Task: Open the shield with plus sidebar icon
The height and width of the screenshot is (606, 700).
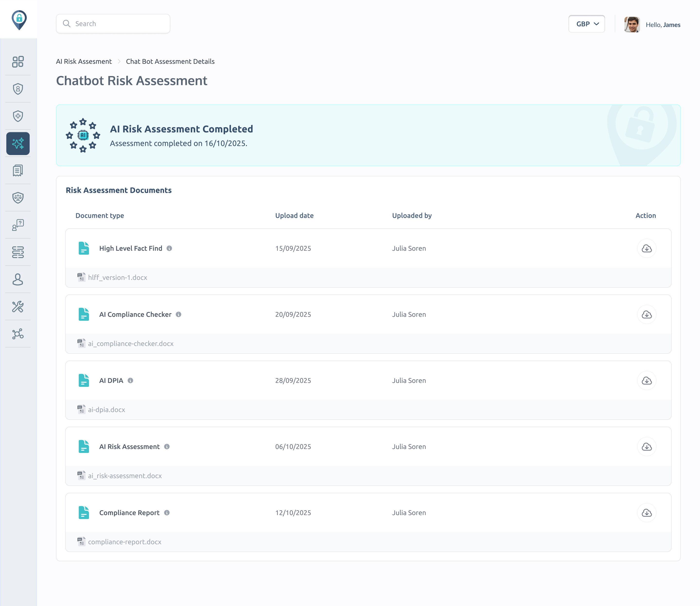Action: [18, 116]
